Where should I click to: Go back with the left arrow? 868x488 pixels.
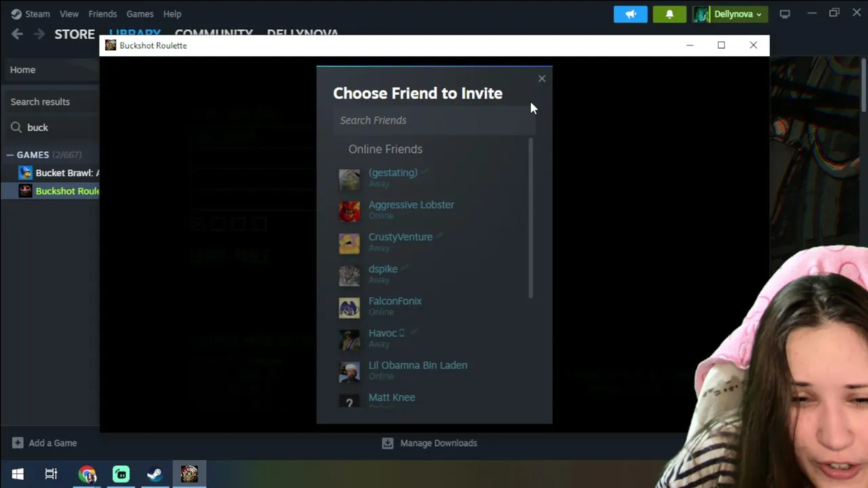pos(17,34)
